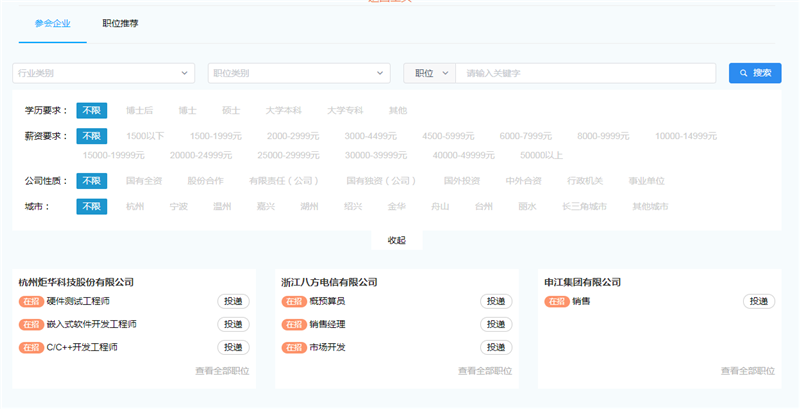
Task: Open 查看全部职位 for 杭州炬华科技
Action: pyautogui.click(x=222, y=371)
